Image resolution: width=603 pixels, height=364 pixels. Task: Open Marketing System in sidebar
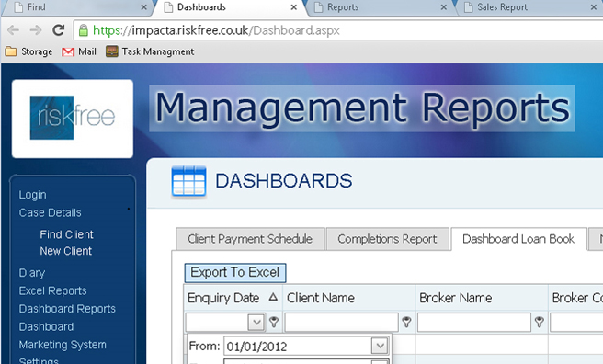pyautogui.click(x=63, y=345)
